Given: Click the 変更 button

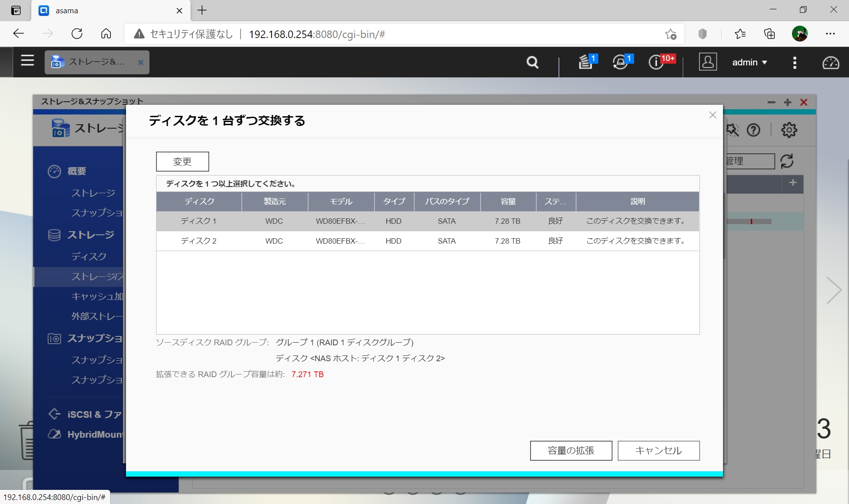Looking at the screenshot, I should (182, 161).
